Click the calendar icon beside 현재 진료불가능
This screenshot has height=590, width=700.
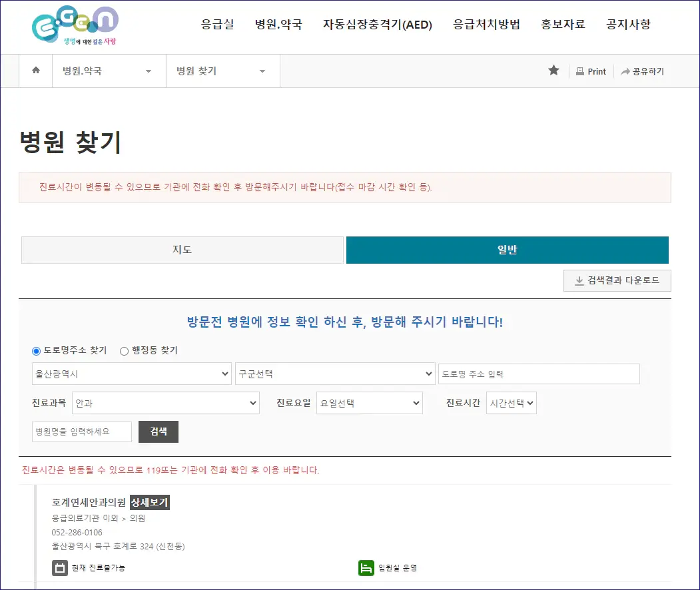(59, 568)
